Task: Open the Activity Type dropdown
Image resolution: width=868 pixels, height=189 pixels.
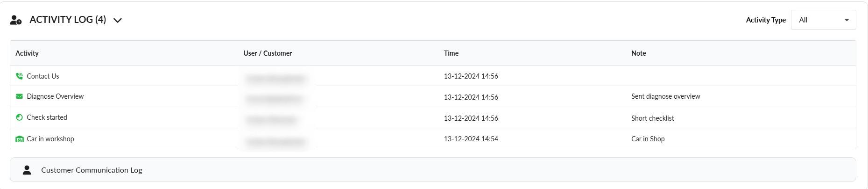Action: [x=823, y=20]
